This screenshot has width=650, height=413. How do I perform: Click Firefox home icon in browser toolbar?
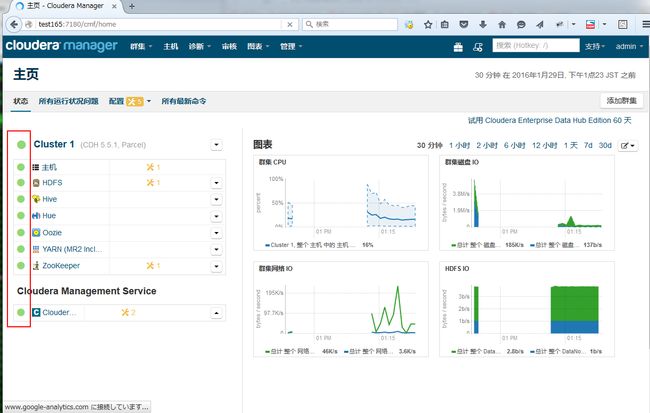(x=502, y=24)
